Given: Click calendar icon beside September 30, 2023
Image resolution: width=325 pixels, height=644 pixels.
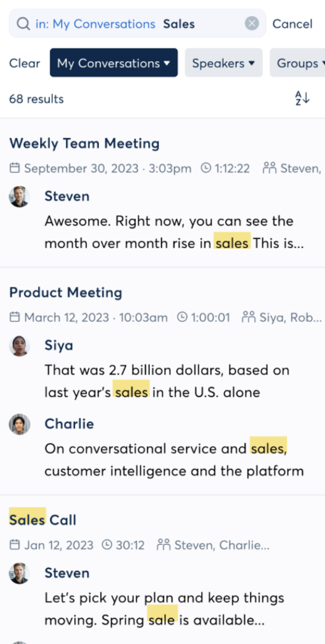Looking at the screenshot, I should (x=15, y=169).
